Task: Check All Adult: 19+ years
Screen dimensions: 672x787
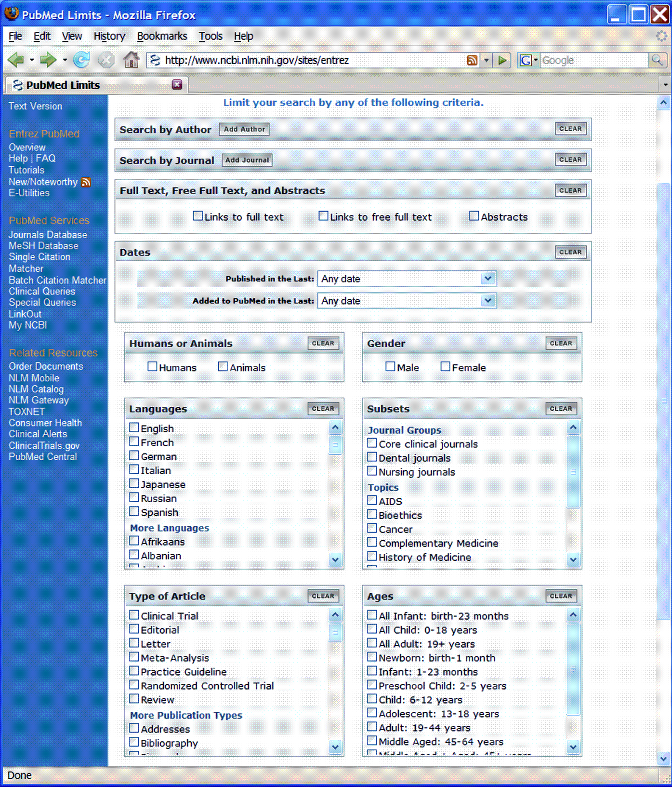Action: click(372, 643)
